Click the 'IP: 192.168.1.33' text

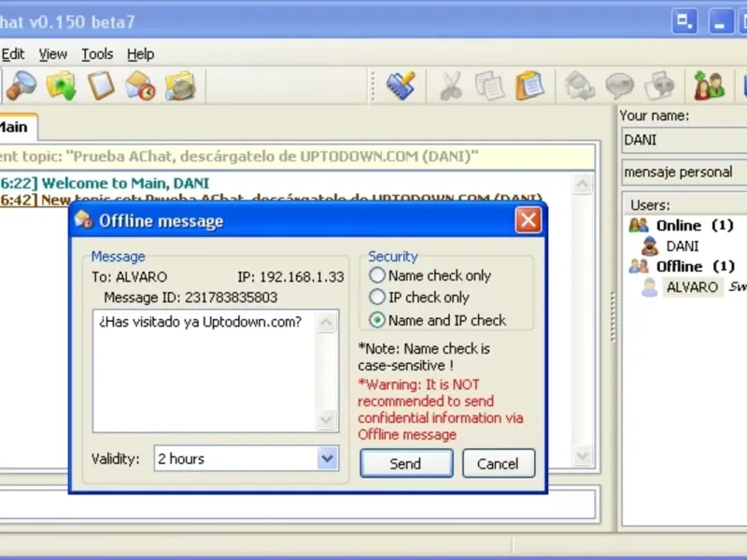coord(290,276)
